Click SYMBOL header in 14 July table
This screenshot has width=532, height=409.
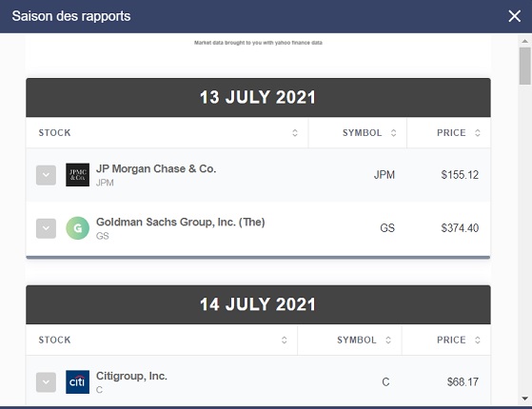(357, 340)
